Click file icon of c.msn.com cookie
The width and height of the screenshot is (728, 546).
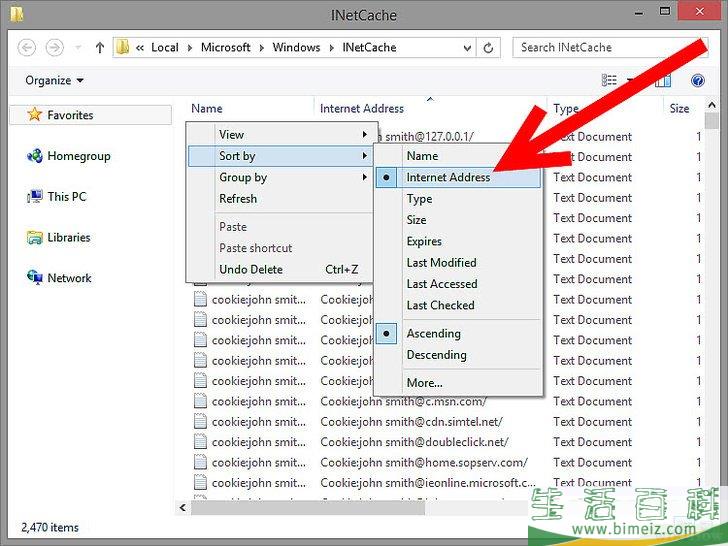(200, 401)
